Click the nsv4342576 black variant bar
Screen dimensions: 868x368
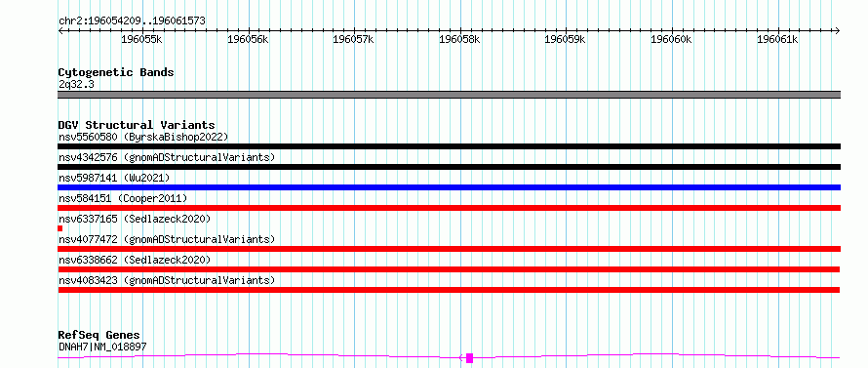[x=449, y=167]
